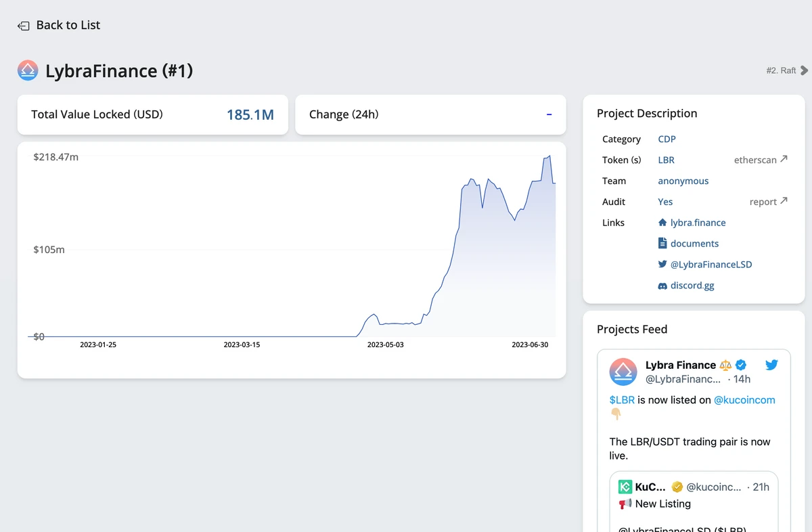Click the Discord icon in Links
Viewport: 812px width, 532px height.
coord(662,286)
